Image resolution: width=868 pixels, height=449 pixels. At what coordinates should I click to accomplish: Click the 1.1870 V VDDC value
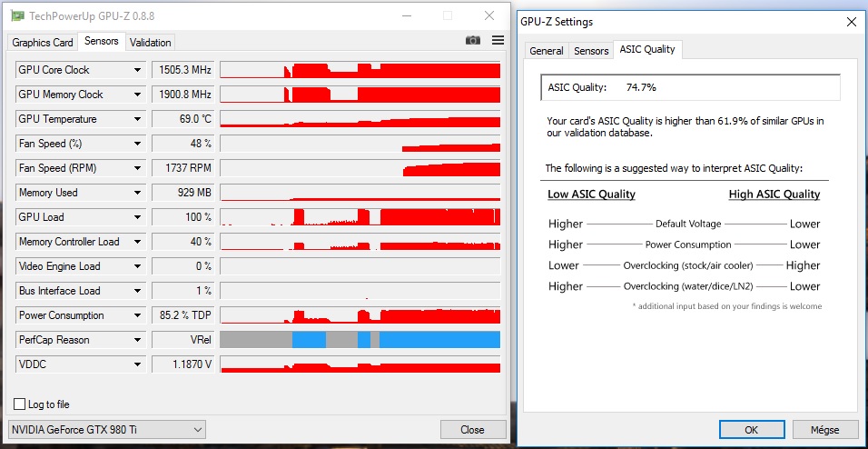pyautogui.click(x=183, y=364)
